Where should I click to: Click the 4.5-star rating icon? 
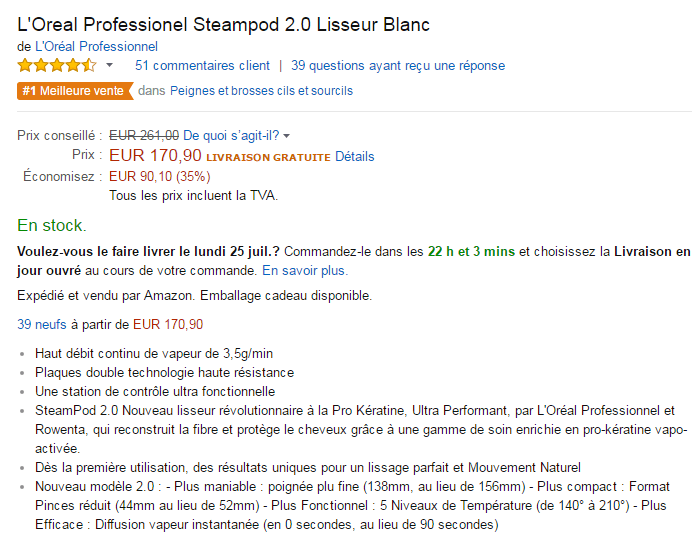coord(57,66)
